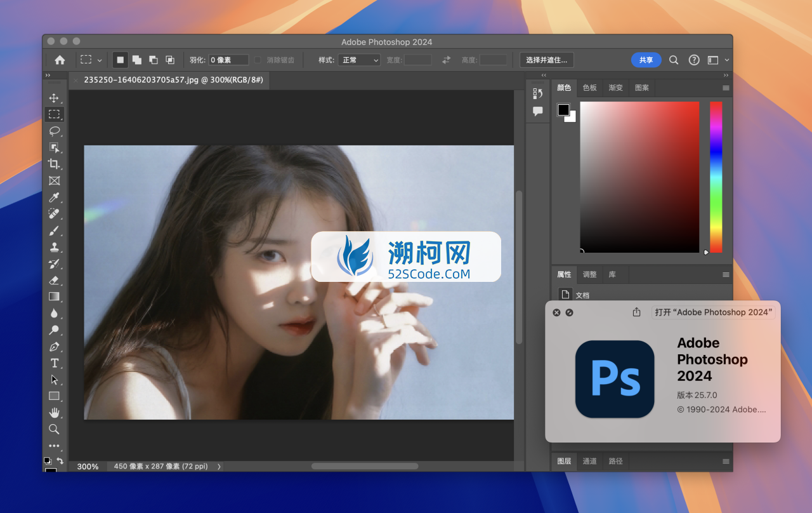Image resolution: width=812 pixels, height=513 pixels.
Task: Select the Gradient tool
Action: pyautogui.click(x=54, y=296)
